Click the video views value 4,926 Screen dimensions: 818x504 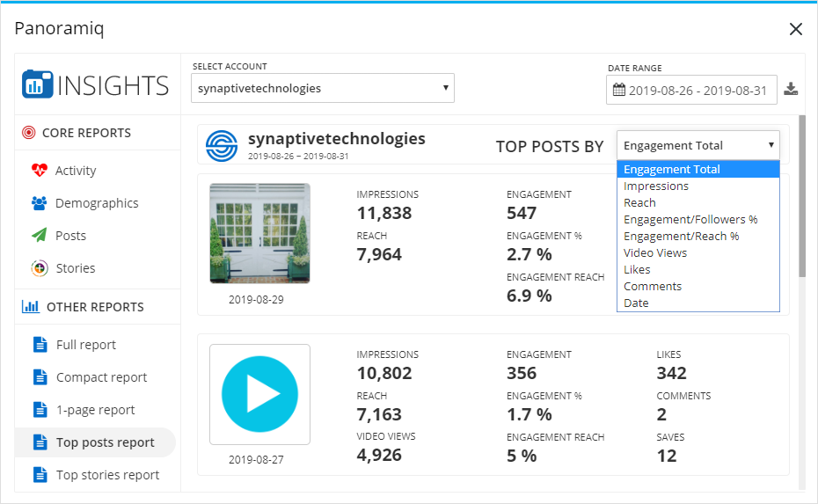pos(379,455)
